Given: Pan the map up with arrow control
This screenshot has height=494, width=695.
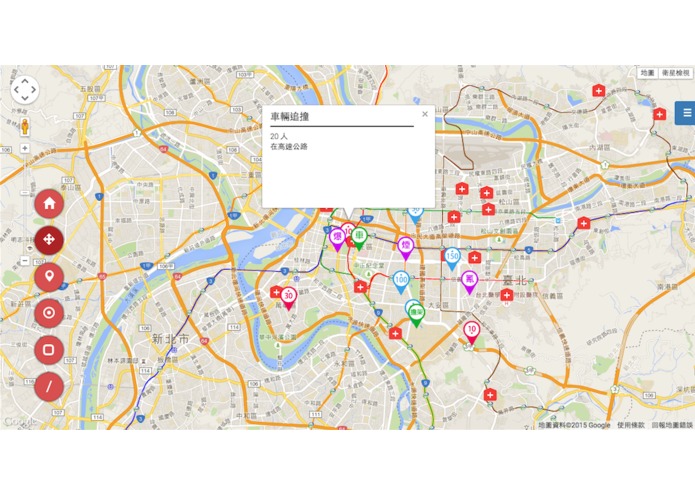Looking at the screenshot, I should point(25,81).
